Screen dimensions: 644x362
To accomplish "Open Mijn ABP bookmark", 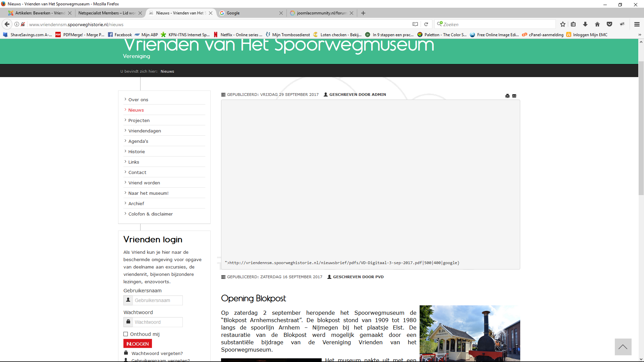I will (x=146, y=35).
